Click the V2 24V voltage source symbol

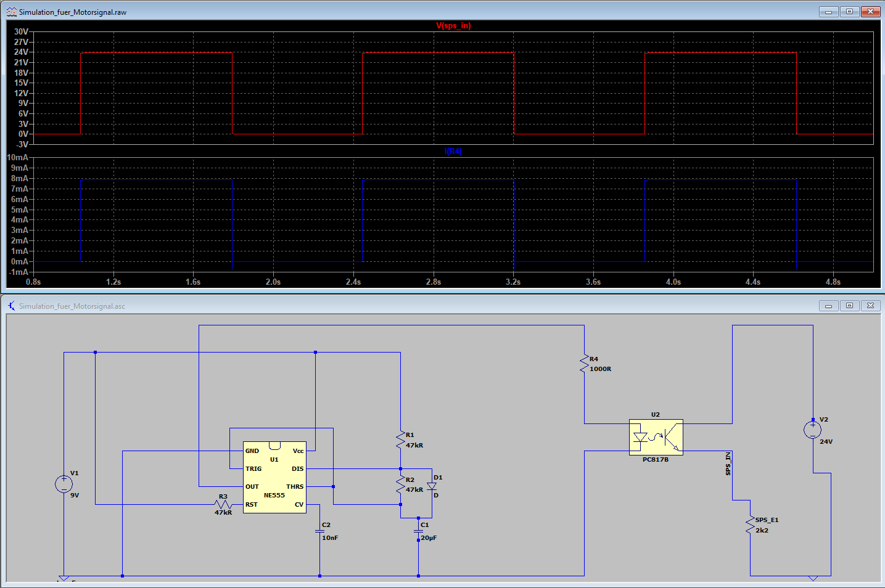(x=813, y=430)
